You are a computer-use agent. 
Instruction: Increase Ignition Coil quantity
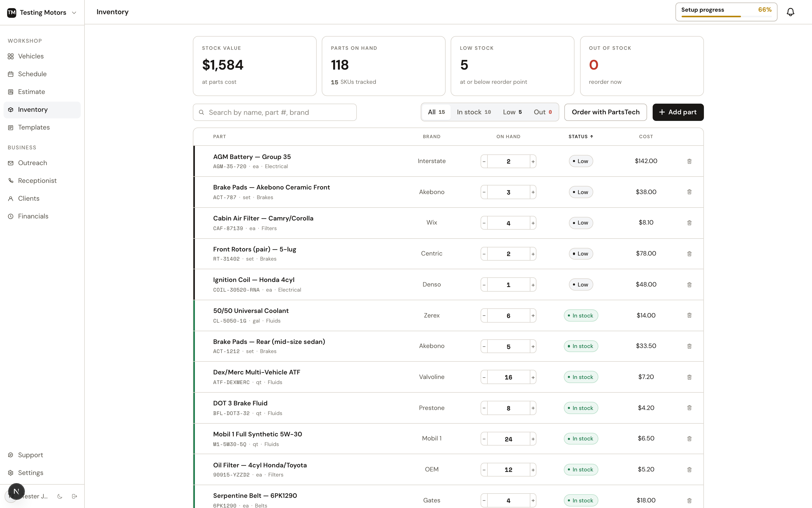click(x=533, y=284)
